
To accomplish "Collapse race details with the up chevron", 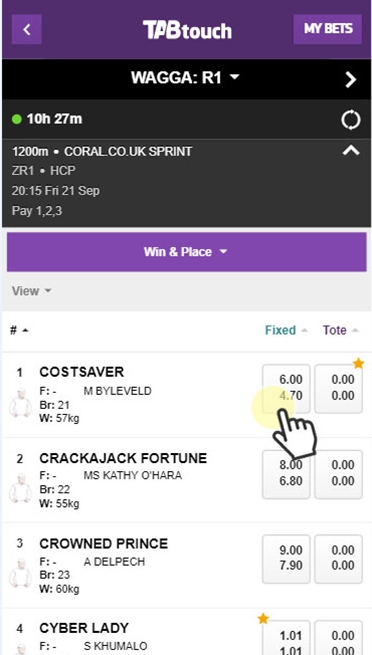I will 351,150.
